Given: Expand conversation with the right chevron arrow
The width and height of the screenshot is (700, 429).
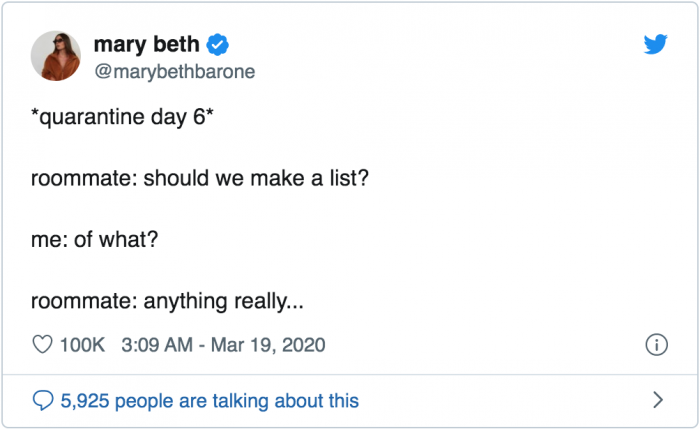Looking at the screenshot, I should (x=657, y=400).
